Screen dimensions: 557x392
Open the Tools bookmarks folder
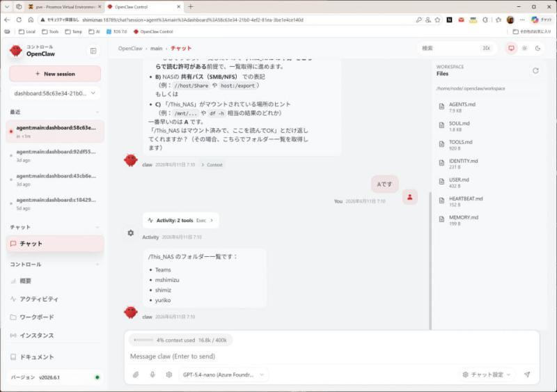click(50, 31)
